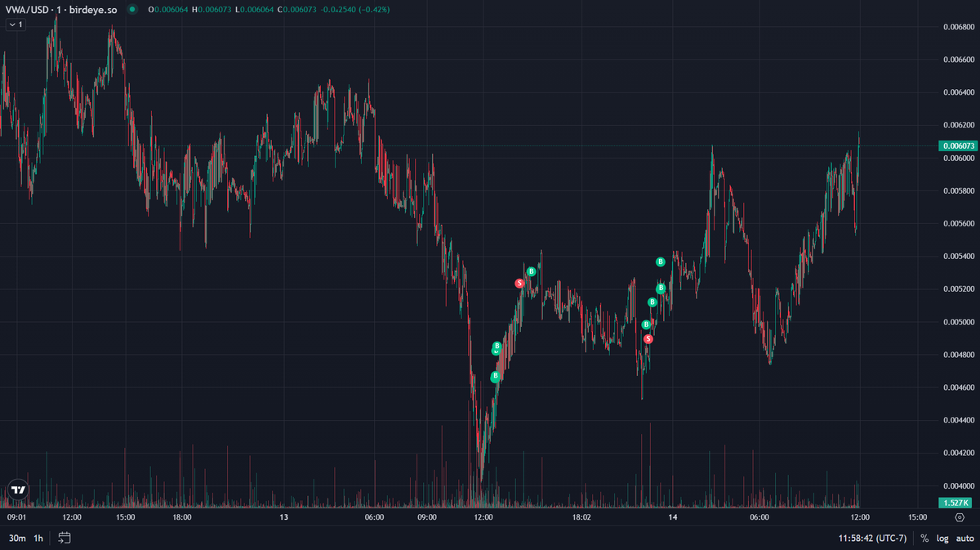
Task: Click the 0.004000 price axis label
Action: point(959,485)
